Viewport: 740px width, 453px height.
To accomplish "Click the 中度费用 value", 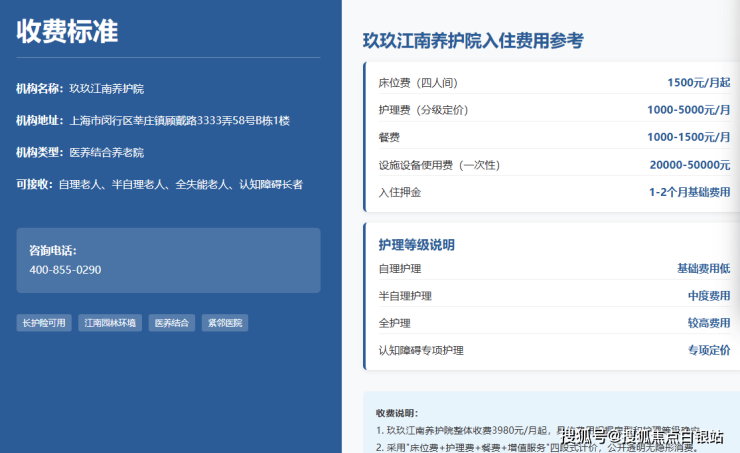I will tap(709, 296).
